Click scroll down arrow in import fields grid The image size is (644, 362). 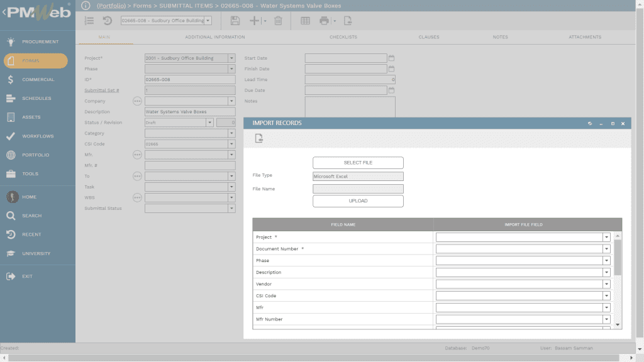[618, 325]
